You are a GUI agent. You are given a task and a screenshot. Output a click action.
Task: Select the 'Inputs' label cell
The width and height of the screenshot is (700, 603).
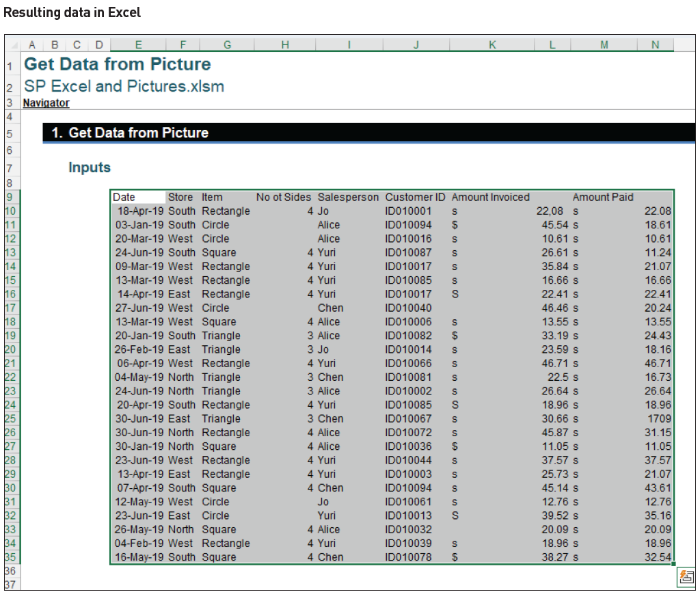[x=89, y=167]
